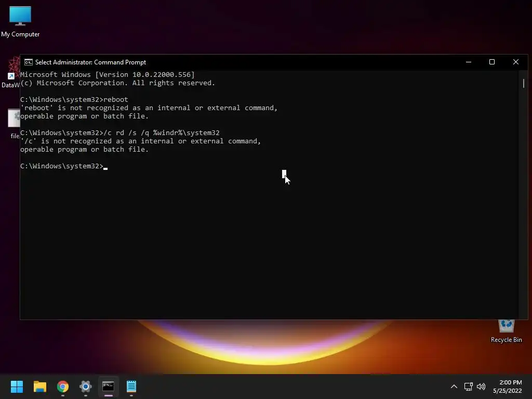Image resolution: width=532 pixels, height=399 pixels.
Task: Open Notepad from the taskbar
Action: (x=131, y=387)
